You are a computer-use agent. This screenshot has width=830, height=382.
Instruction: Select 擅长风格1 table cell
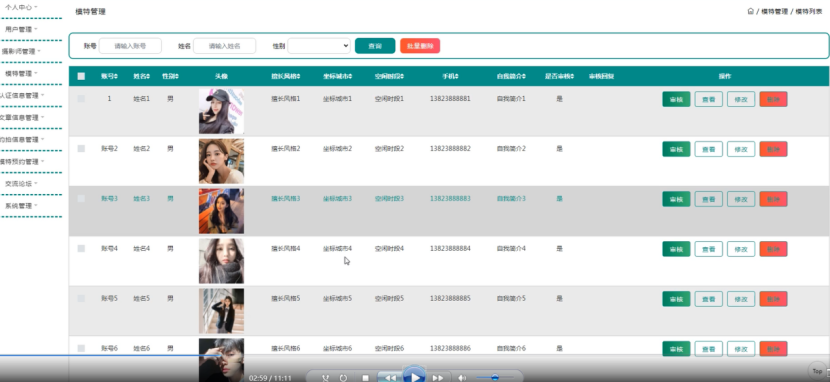[286, 98]
